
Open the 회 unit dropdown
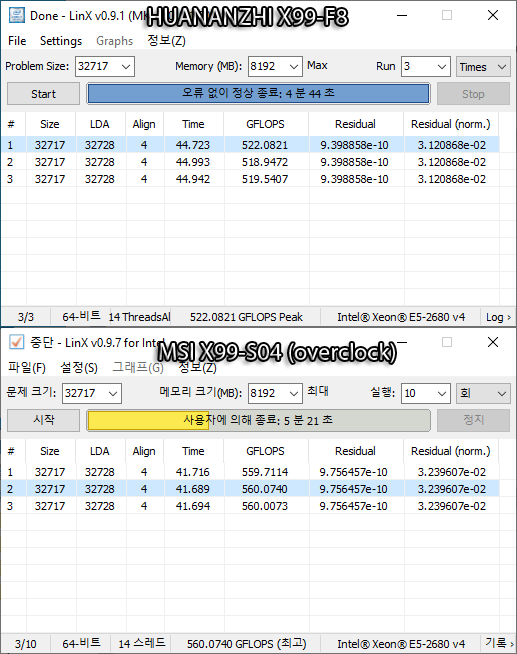pyautogui.click(x=483, y=393)
